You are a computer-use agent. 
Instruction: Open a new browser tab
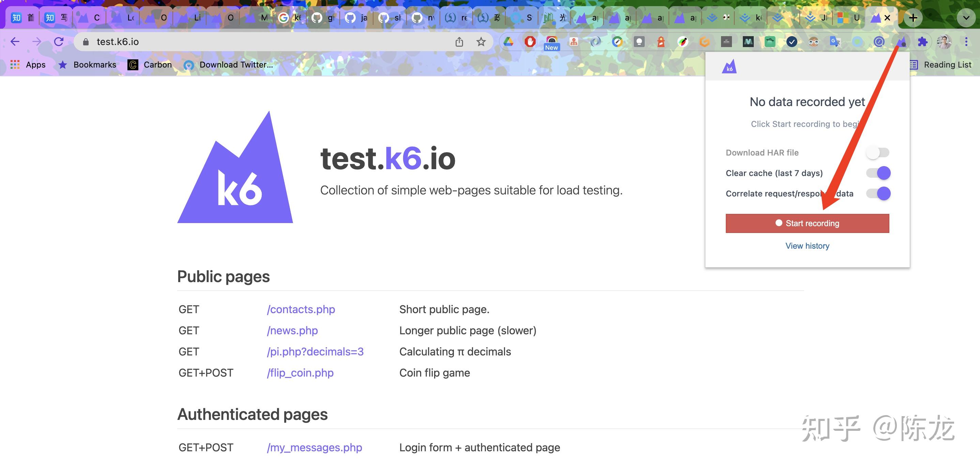click(x=913, y=17)
